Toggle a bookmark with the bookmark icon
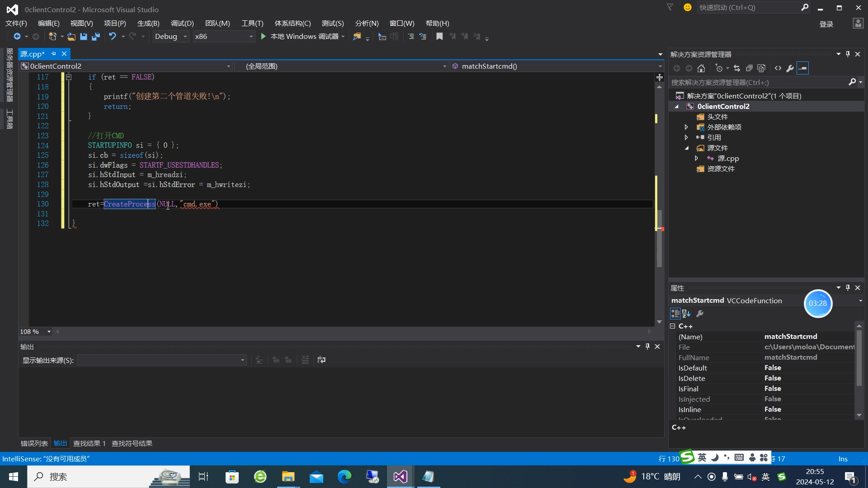The image size is (868, 488). (x=439, y=37)
